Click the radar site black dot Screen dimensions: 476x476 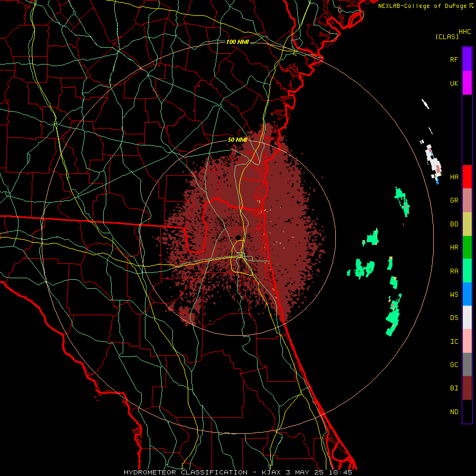coord(239,237)
